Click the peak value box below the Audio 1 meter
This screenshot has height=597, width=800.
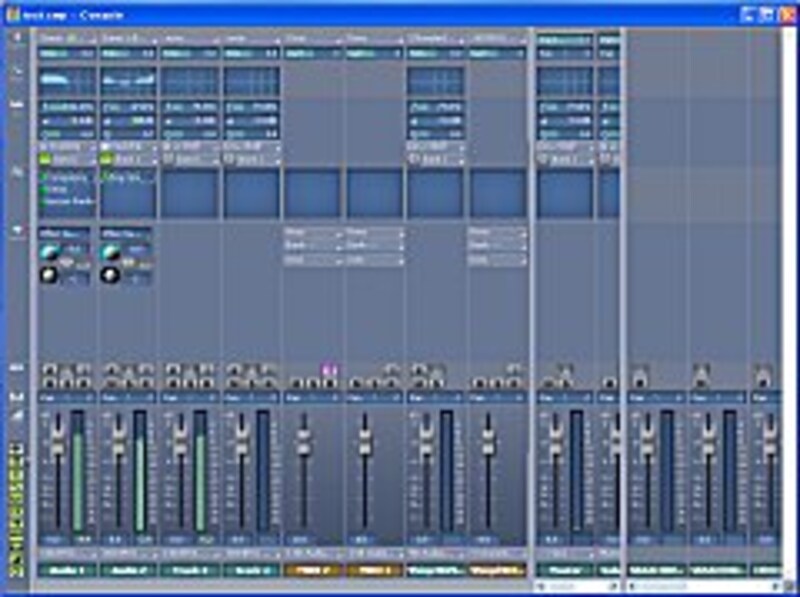(x=82, y=539)
